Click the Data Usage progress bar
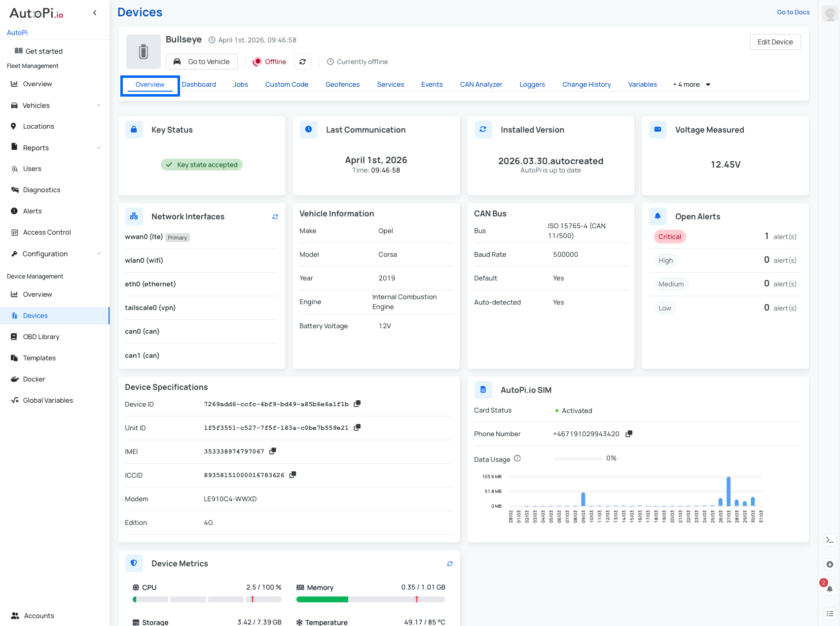The width and height of the screenshot is (840, 626). click(x=578, y=458)
